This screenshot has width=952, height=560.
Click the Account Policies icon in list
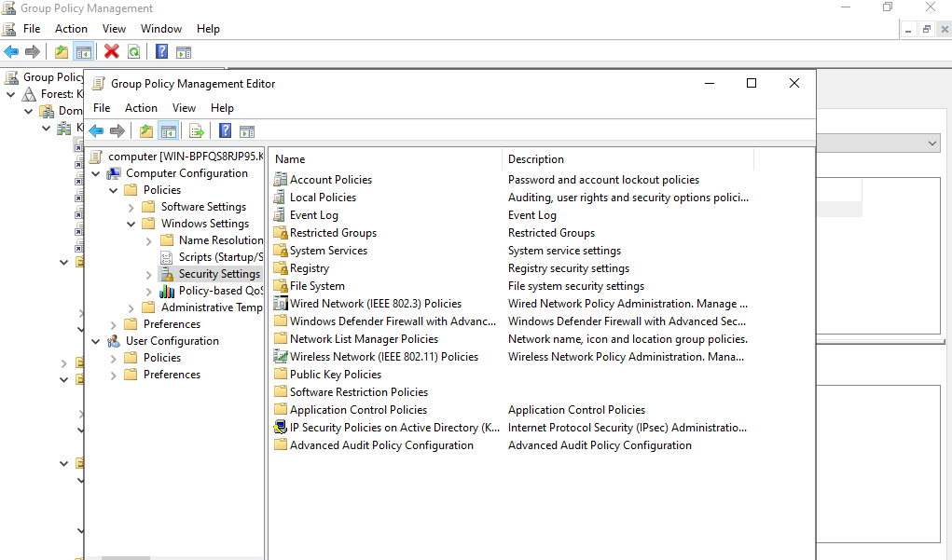(280, 180)
